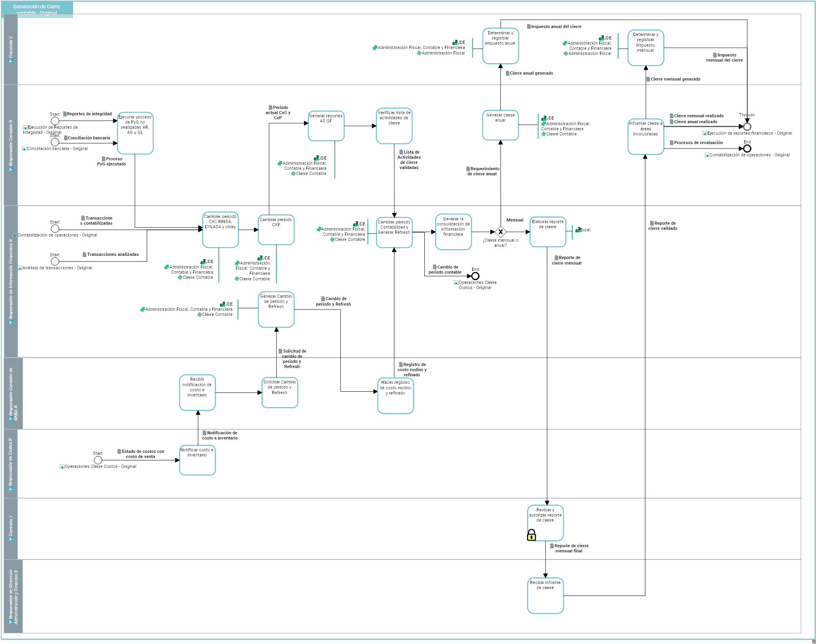Screen dimensions: 816x644
Task: Click document icon of Periodo actual CxC y CxP
Action: [x=270, y=107]
